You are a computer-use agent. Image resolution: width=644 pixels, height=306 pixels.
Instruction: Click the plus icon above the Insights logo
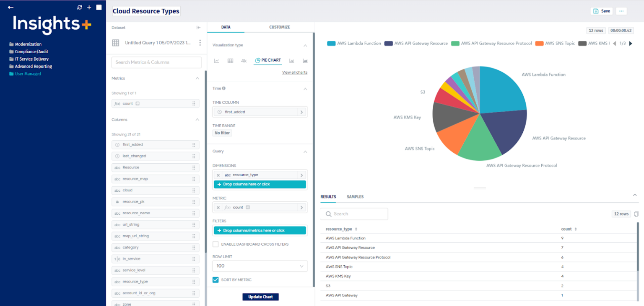(x=89, y=7)
